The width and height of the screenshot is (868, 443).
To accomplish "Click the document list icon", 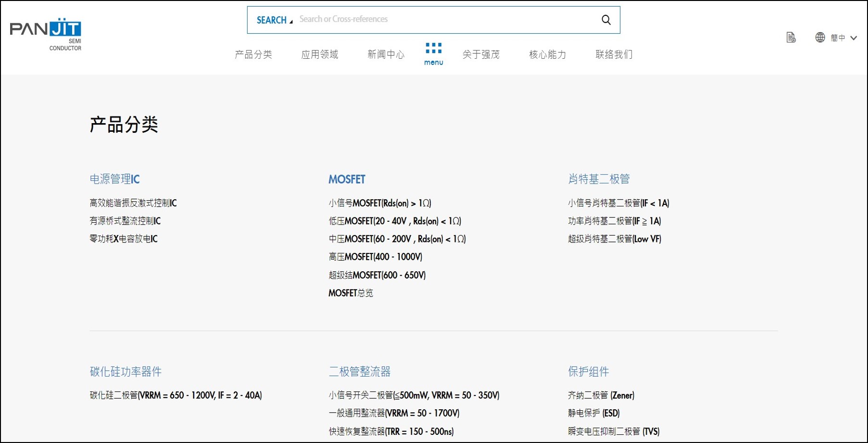I will click(x=791, y=38).
